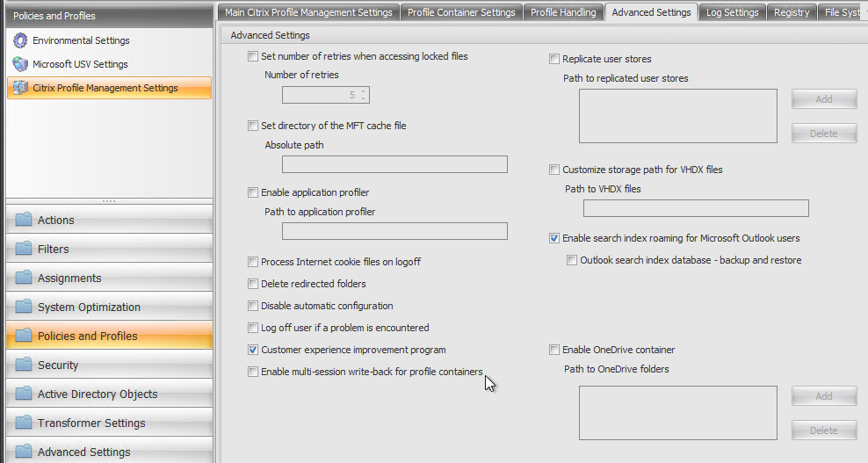The image size is (868, 463).
Task: Click Delete button for replicated user stores
Action: pos(824,134)
